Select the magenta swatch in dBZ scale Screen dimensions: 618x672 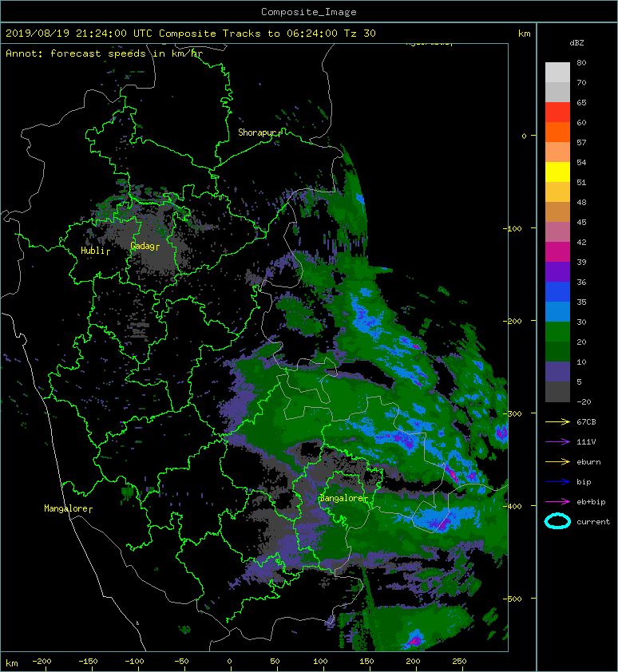557,252
